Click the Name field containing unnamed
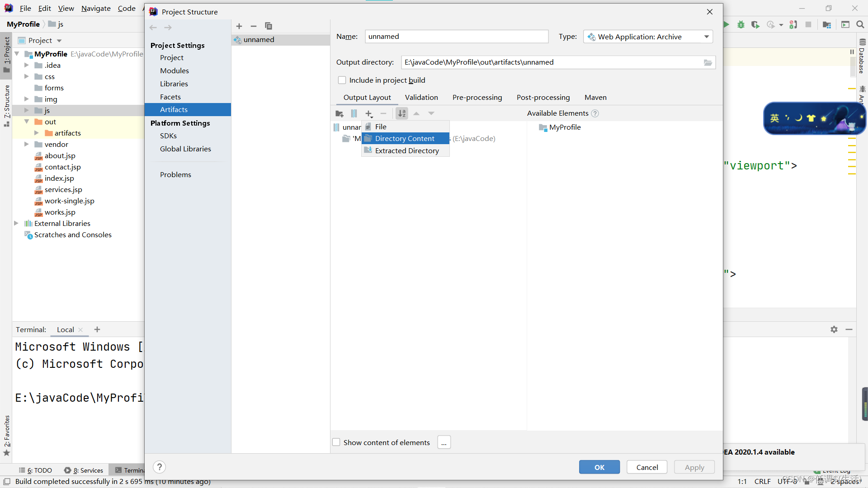Screen dimensions: 868x488 456,36
